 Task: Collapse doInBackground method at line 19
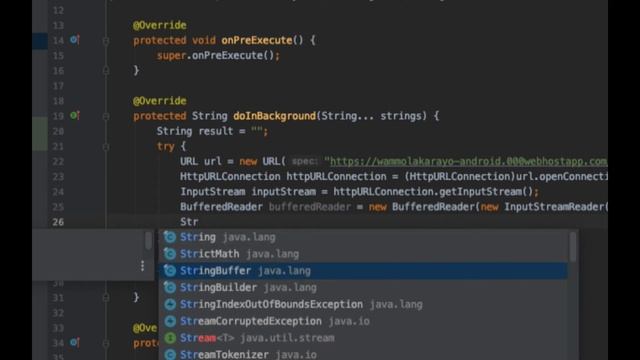[106, 116]
